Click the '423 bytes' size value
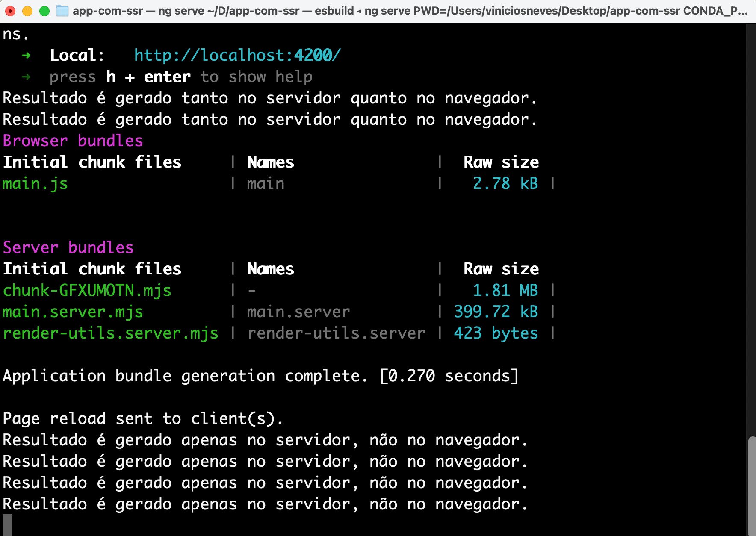 tap(496, 333)
